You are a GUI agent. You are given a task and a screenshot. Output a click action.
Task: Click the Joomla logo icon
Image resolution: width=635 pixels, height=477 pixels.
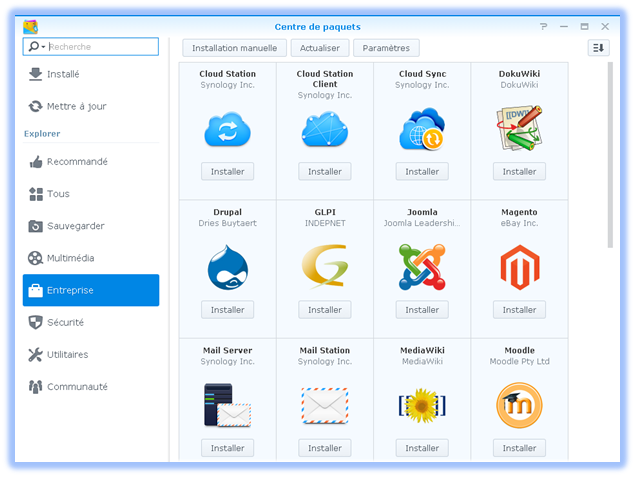422,267
